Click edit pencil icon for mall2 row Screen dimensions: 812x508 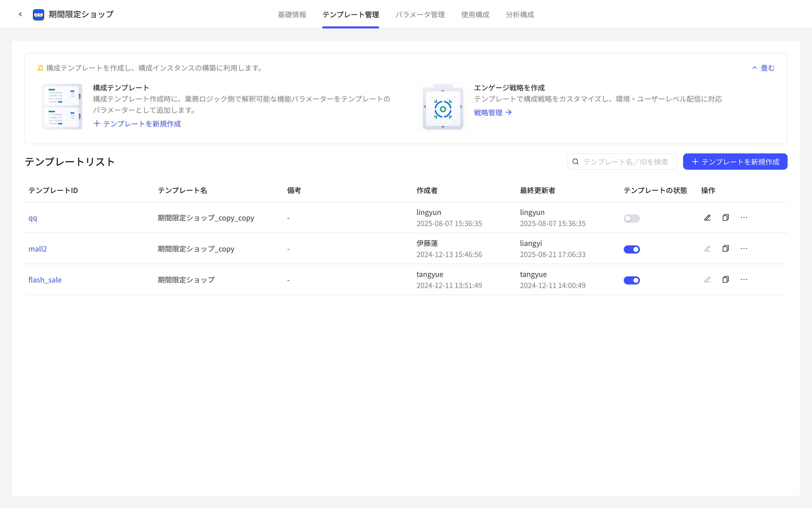tap(707, 249)
